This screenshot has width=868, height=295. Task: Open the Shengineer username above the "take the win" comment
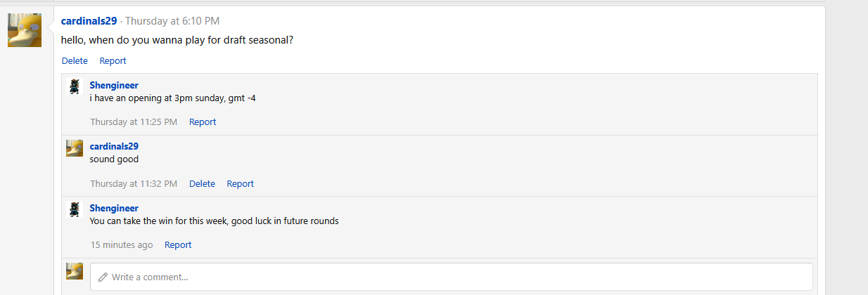click(x=114, y=208)
